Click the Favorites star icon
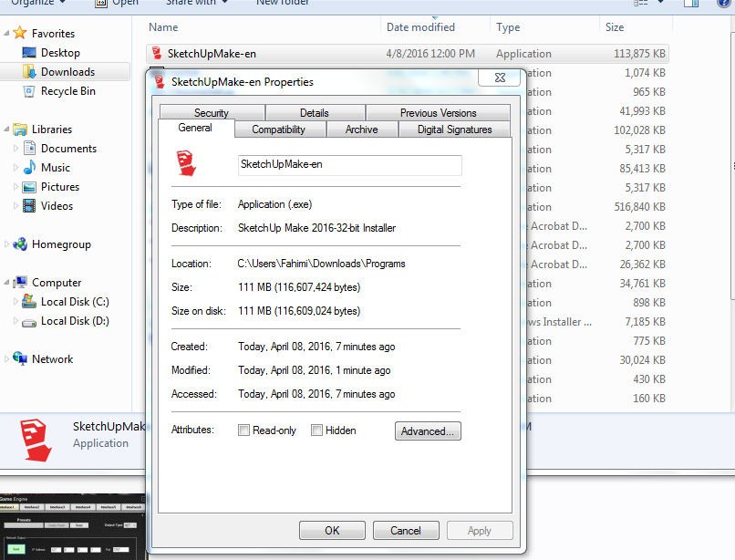The height and width of the screenshot is (560, 735). [20, 33]
